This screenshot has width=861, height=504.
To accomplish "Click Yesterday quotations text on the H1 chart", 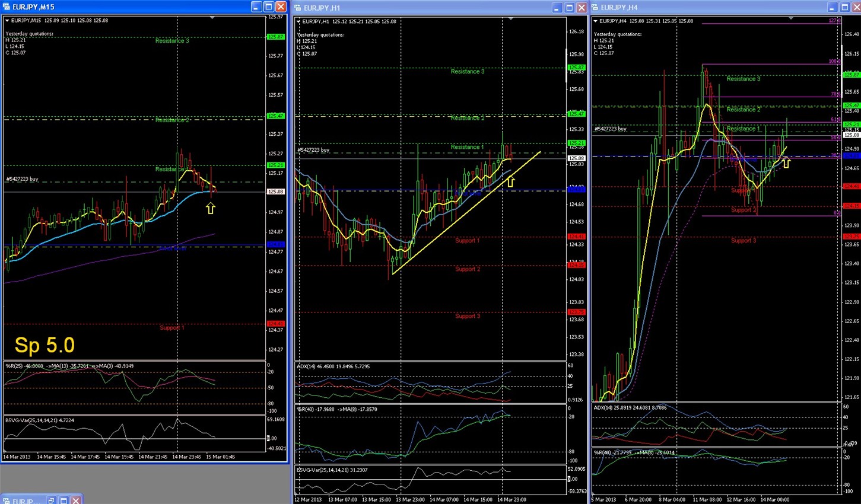I will coord(321,35).
